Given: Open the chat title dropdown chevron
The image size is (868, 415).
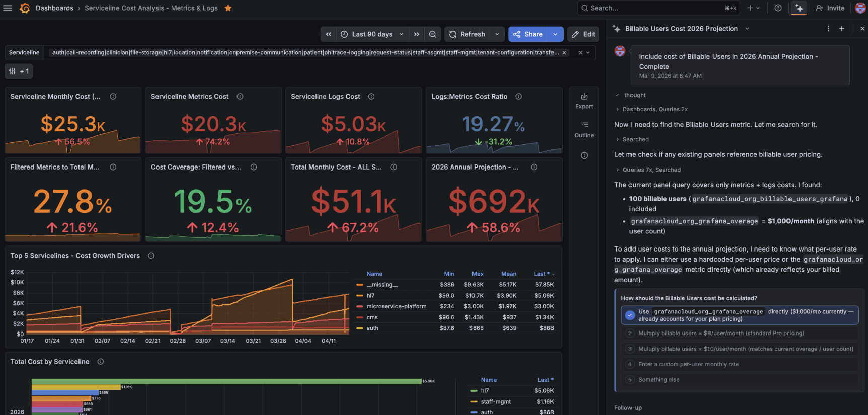Looking at the screenshot, I should [x=747, y=29].
